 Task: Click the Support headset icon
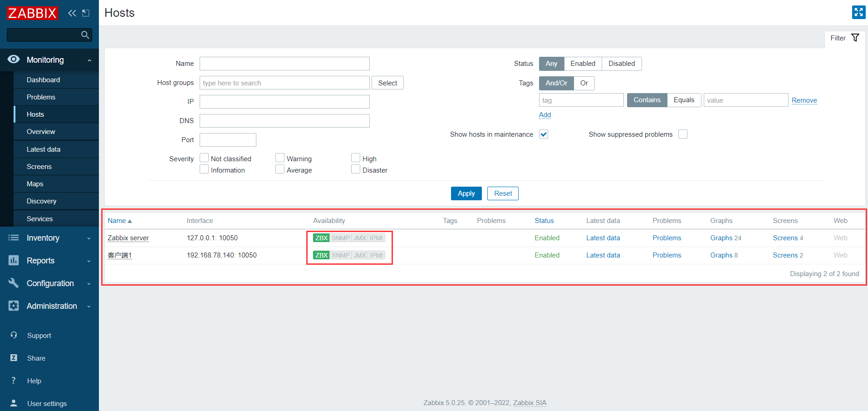[14, 335]
